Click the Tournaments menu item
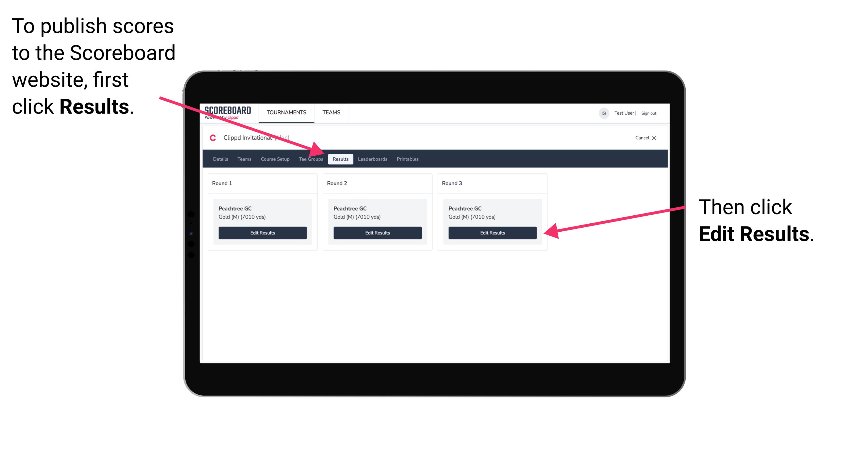This screenshot has height=467, width=868. coord(286,113)
